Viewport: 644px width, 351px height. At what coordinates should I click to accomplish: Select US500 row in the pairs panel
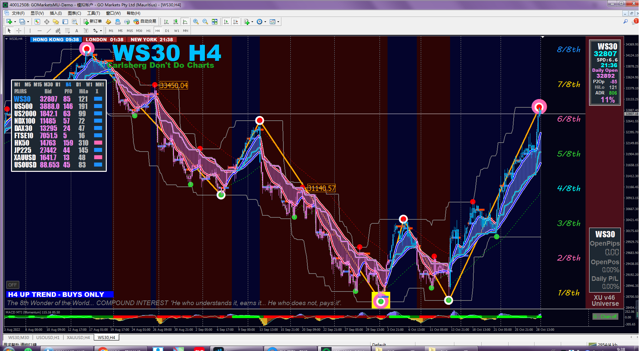pyautogui.click(x=59, y=106)
